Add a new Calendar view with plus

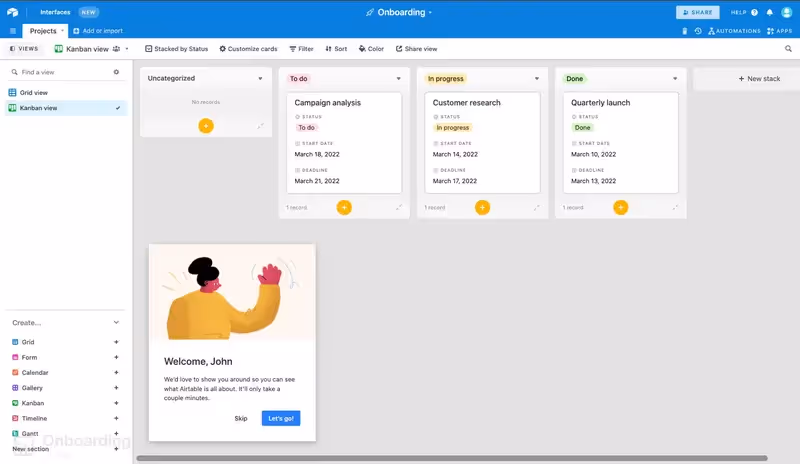click(116, 373)
